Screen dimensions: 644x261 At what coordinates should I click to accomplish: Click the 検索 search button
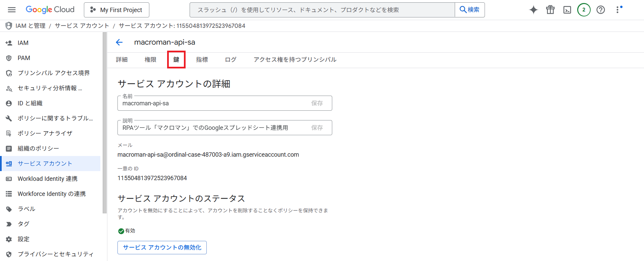click(469, 10)
